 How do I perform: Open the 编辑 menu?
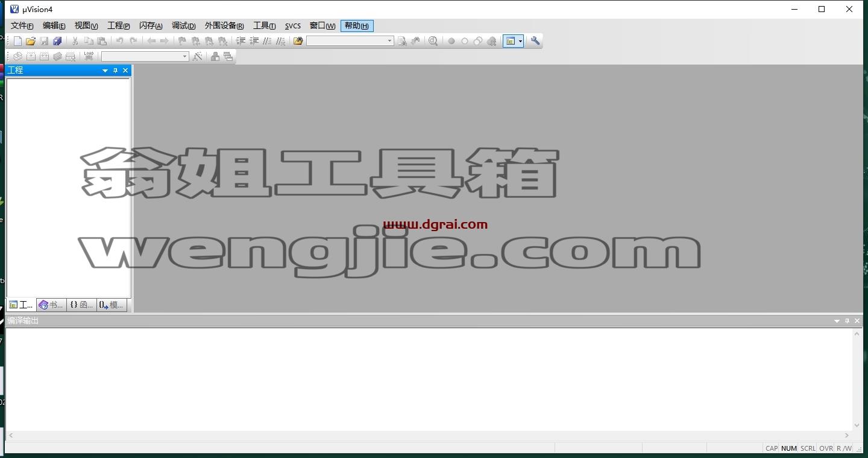point(54,26)
